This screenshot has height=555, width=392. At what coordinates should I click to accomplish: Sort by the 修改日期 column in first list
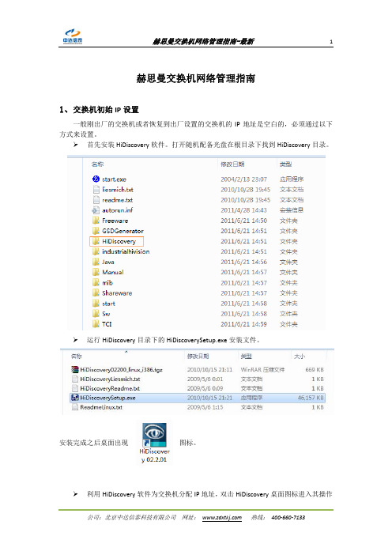tap(232, 164)
